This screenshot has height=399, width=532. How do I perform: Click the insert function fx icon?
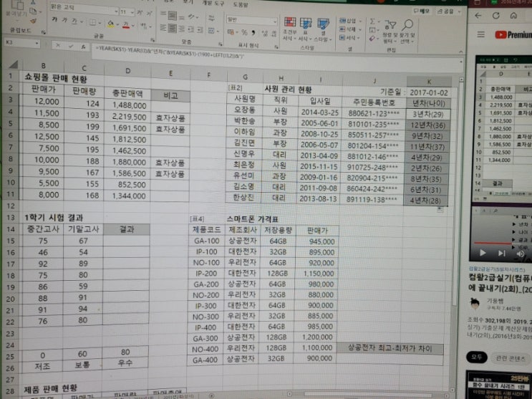83,47
